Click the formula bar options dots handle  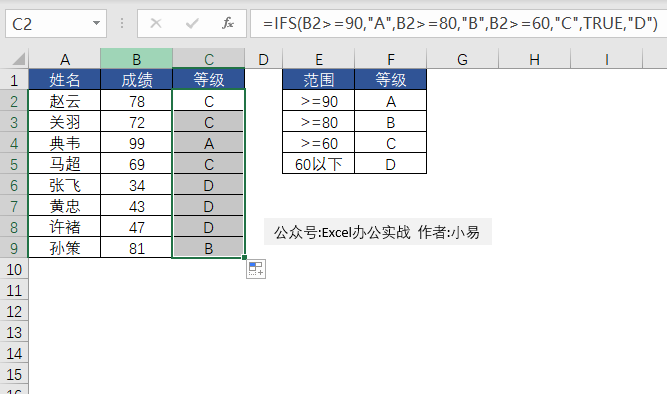122,23
